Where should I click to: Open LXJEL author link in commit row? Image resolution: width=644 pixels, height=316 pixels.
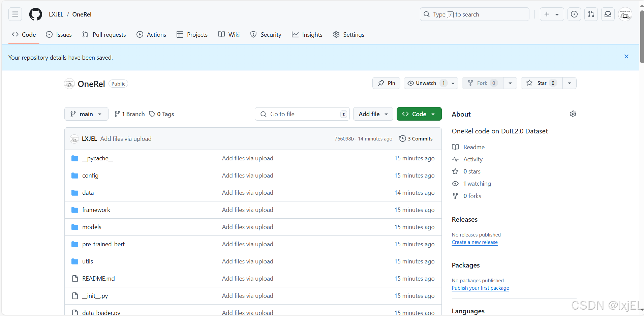tap(89, 139)
